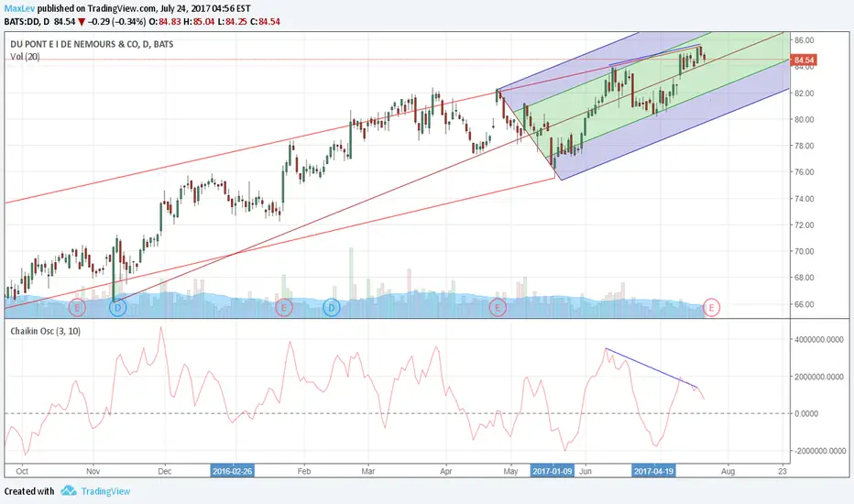854x504 pixels.
Task: Click the 70.00 price axis label
Action: tap(804, 252)
